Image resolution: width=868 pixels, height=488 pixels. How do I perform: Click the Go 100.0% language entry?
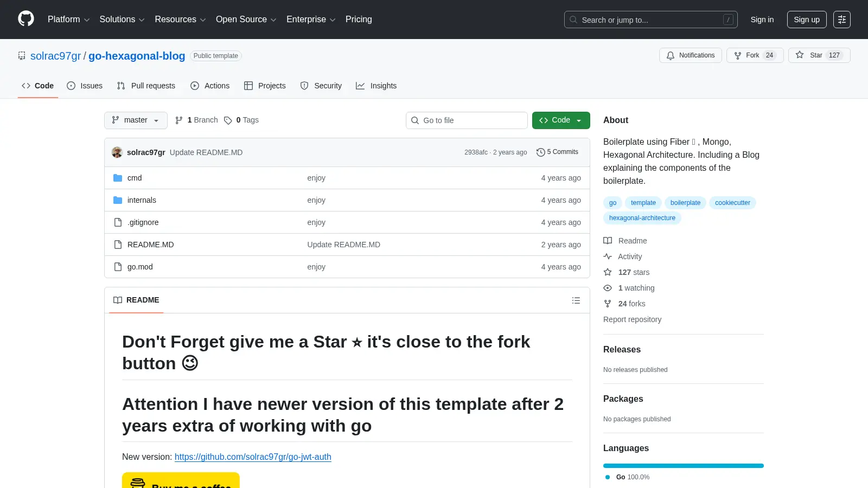pyautogui.click(x=627, y=477)
